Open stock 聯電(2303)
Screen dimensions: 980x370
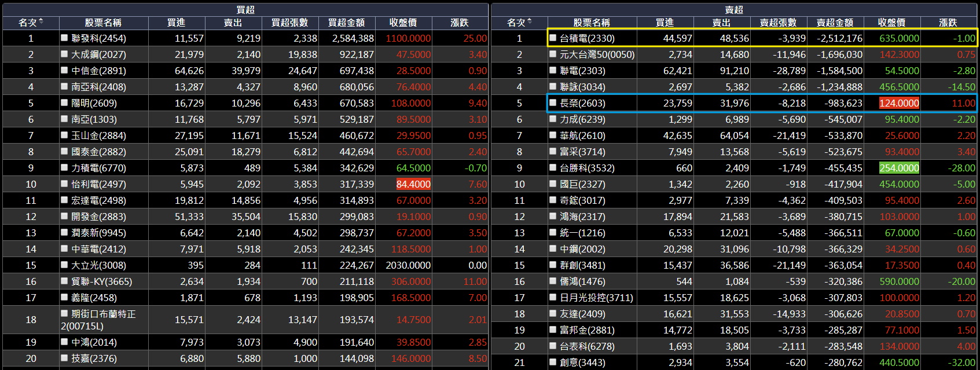tap(582, 71)
